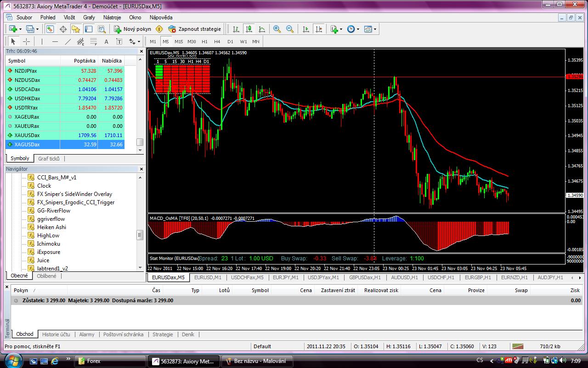
Task: Toggle the Data Window crosshair icon
Action: (x=63, y=29)
